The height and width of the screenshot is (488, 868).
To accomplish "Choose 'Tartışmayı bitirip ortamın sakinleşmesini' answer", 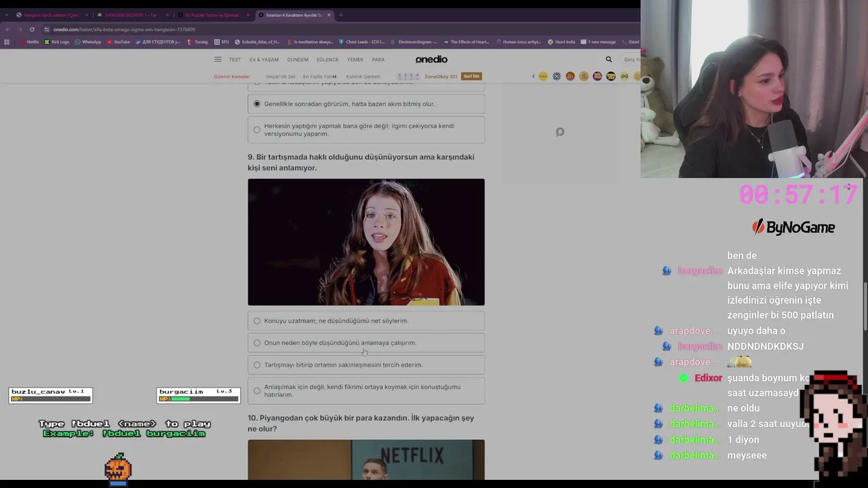I will point(366,365).
